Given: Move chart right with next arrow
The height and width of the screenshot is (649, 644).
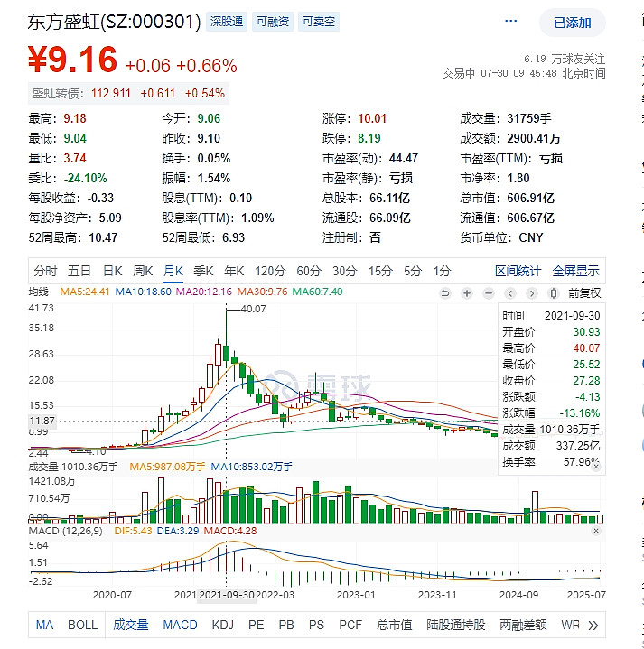Looking at the screenshot, I should 532,293.
